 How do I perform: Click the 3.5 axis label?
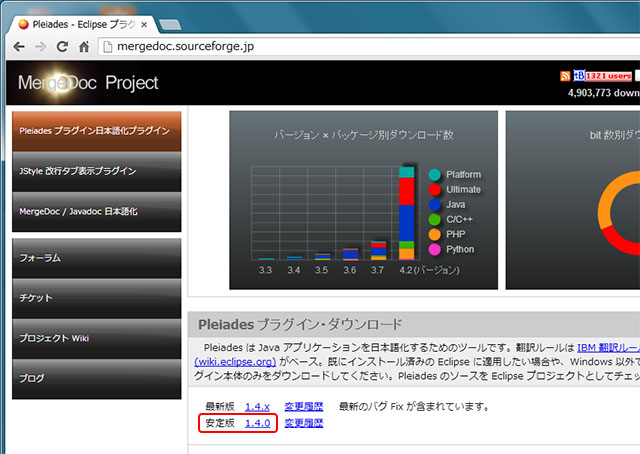[x=321, y=270]
